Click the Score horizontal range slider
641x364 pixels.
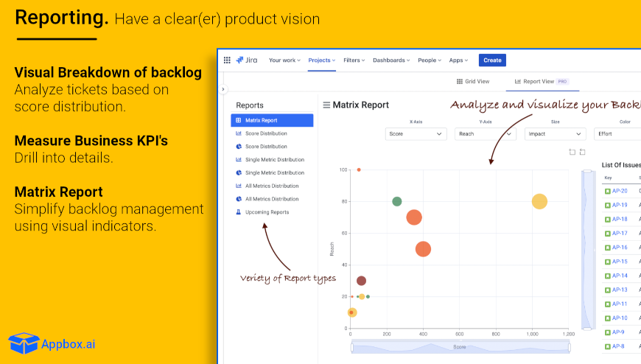pos(460,347)
